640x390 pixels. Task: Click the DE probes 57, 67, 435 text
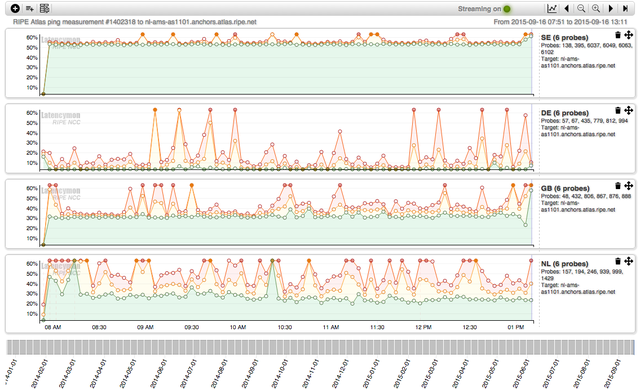[x=584, y=121]
